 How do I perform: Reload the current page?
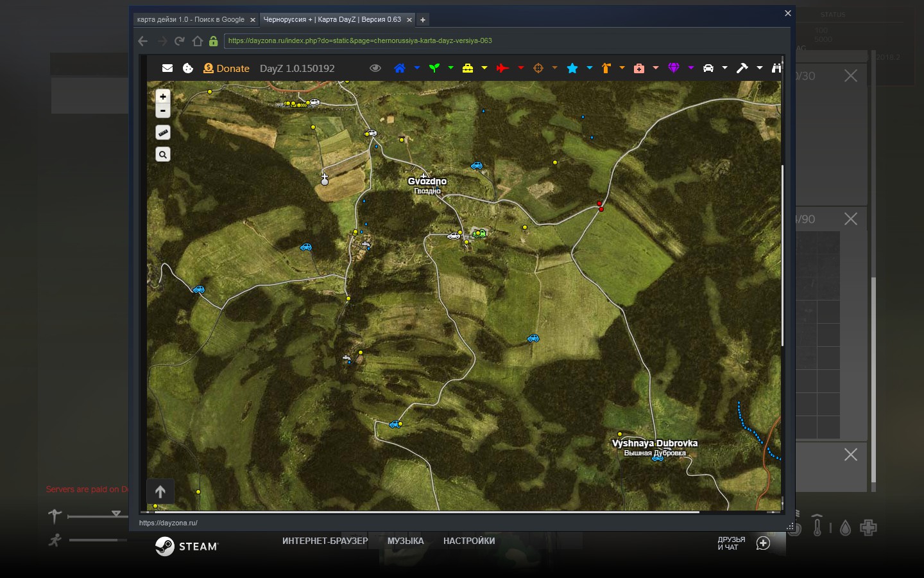tap(180, 41)
